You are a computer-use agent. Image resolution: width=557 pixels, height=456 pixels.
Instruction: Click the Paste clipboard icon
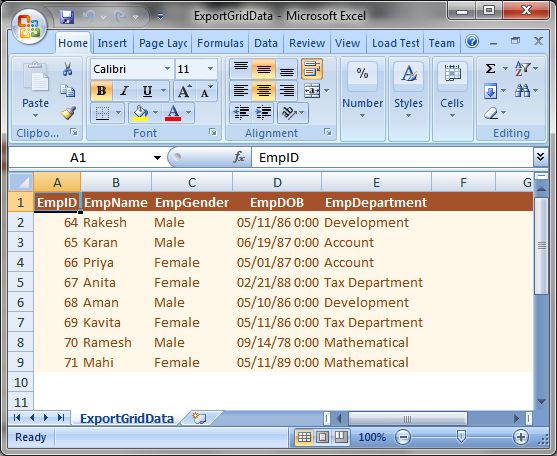coord(36,76)
